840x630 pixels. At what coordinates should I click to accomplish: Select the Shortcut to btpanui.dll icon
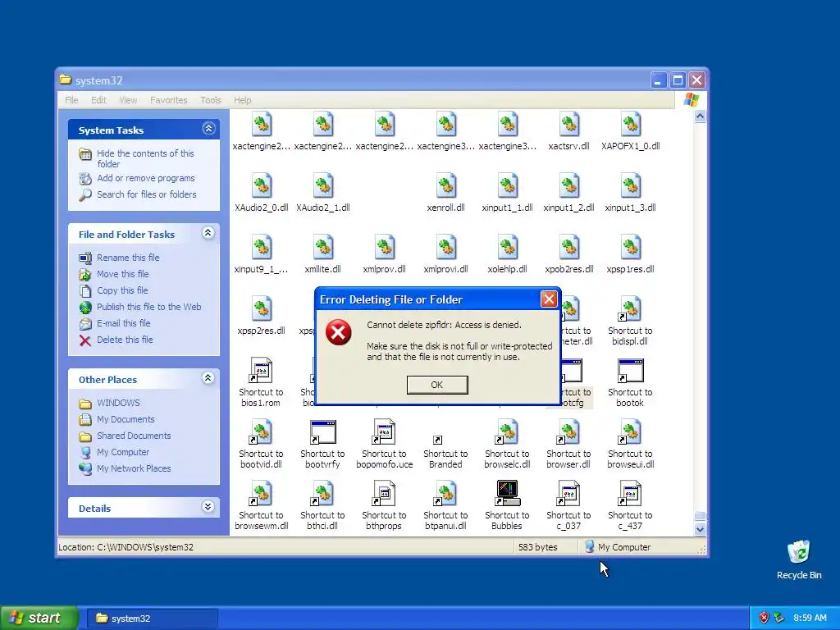pyautogui.click(x=445, y=493)
